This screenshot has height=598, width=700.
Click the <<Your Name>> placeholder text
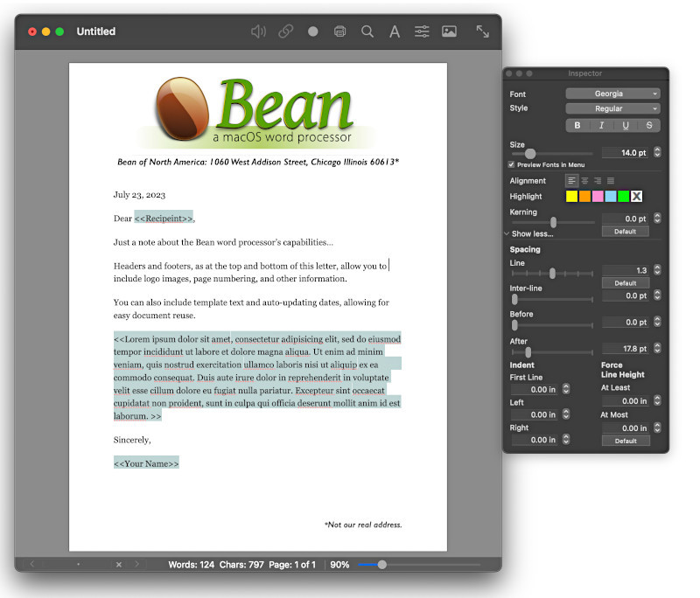146,463
